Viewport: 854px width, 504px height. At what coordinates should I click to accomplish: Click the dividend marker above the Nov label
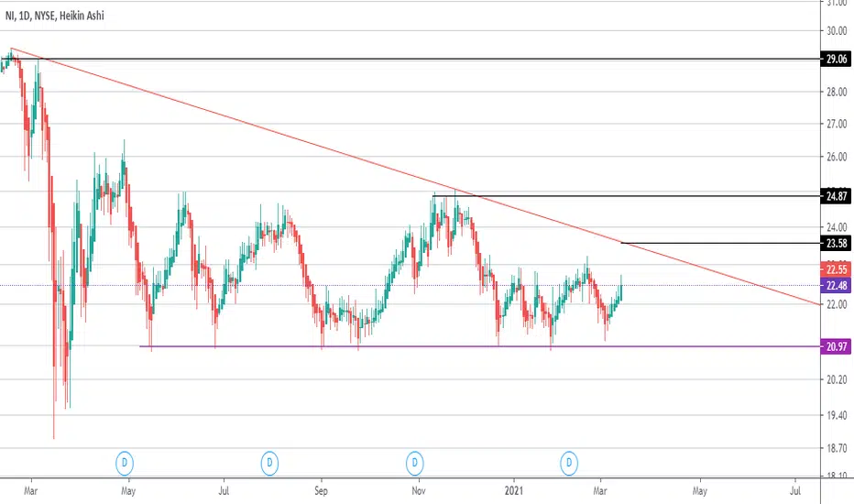[x=415, y=463]
